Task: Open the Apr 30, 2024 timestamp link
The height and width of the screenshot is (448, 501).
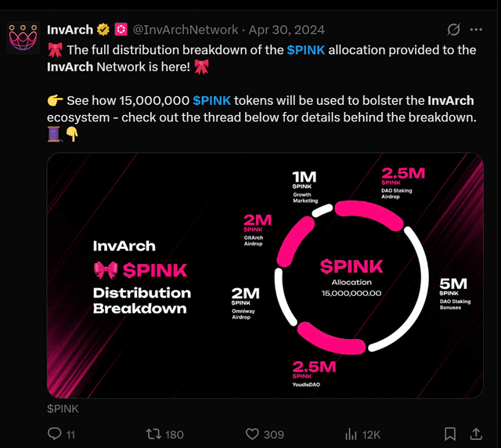Action: 287,30
